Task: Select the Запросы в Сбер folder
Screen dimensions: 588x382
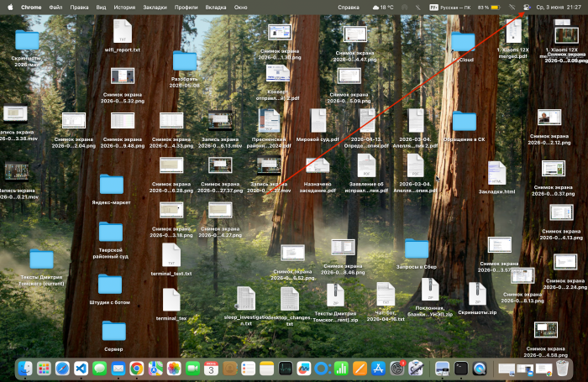Action: (x=417, y=254)
